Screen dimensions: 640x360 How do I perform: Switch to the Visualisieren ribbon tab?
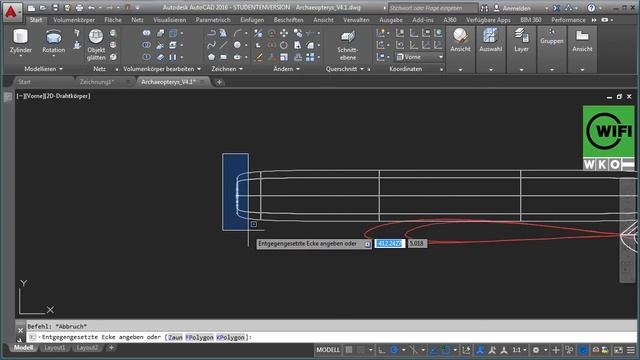click(170, 20)
